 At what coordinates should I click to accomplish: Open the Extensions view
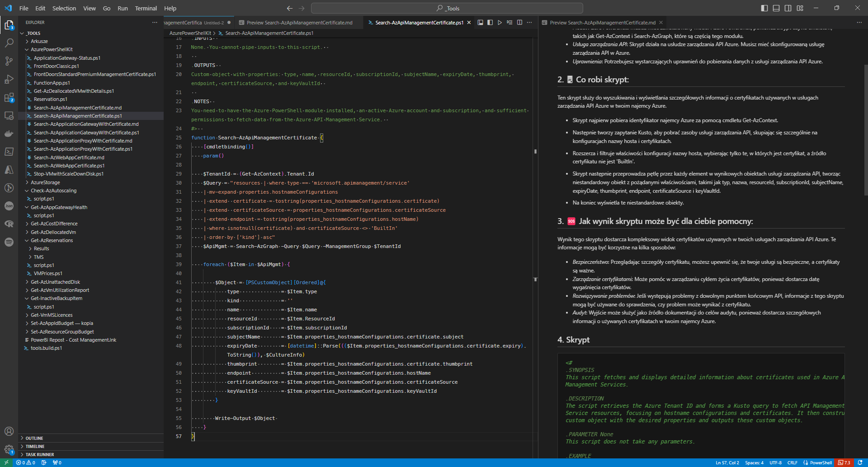[x=9, y=98]
